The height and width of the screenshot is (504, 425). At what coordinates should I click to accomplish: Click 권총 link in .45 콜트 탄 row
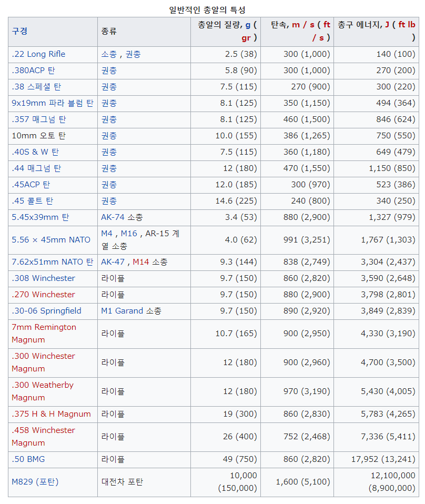109,201
